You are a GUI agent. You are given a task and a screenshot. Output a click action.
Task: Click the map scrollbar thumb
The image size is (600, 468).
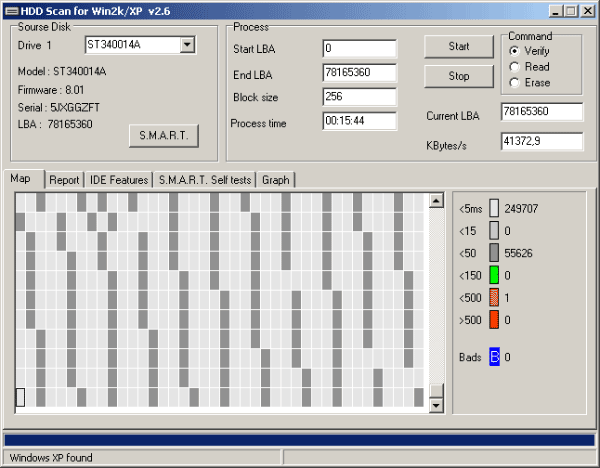coord(436,391)
